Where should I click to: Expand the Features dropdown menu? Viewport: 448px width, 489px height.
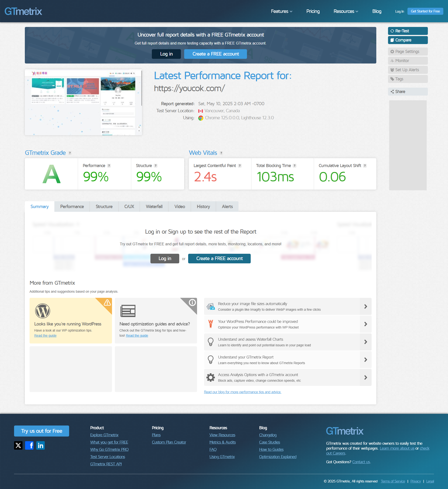point(281,11)
